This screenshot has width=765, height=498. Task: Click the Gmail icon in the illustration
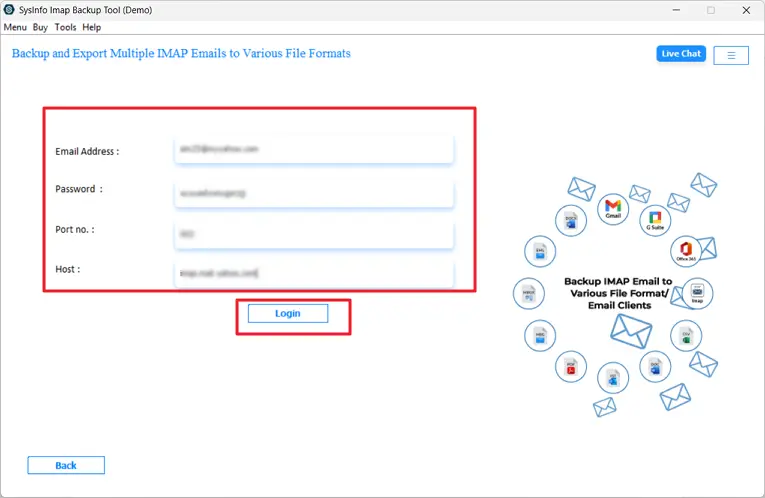(x=613, y=209)
